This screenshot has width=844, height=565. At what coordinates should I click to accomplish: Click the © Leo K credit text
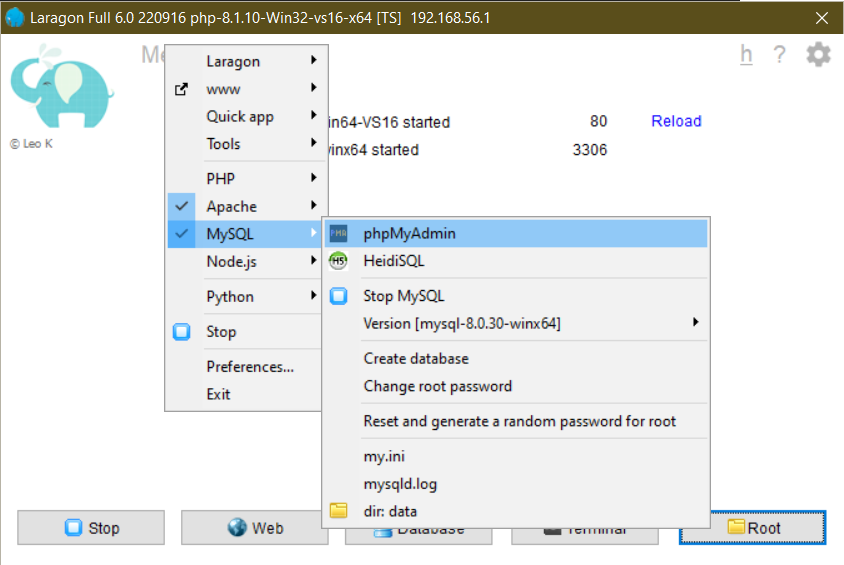[x=31, y=144]
